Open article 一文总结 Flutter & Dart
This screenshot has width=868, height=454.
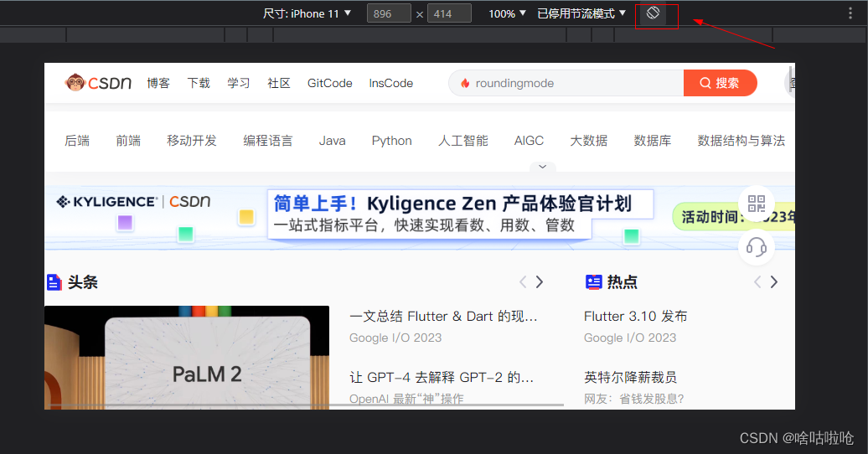click(x=443, y=316)
